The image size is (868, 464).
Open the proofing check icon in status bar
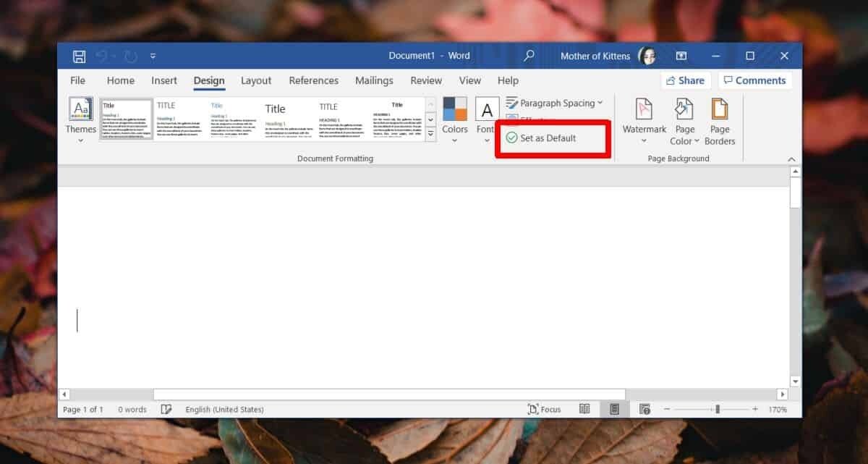click(x=166, y=409)
